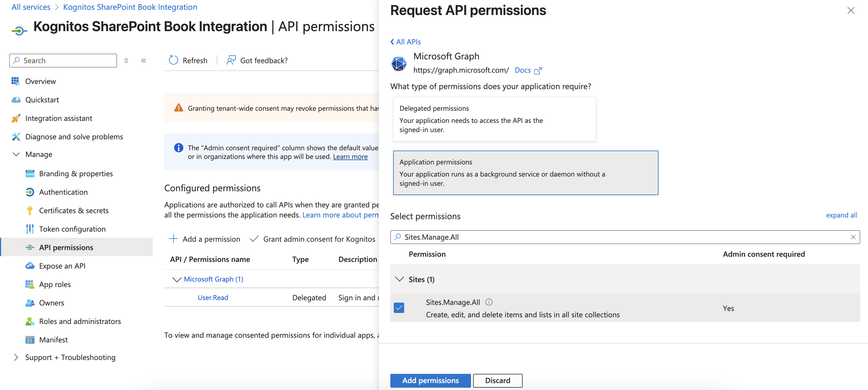This screenshot has height=390, width=868.
Task: Click the Refresh icon in toolbar
Action: pyautogui.click(x=173, y=60)
